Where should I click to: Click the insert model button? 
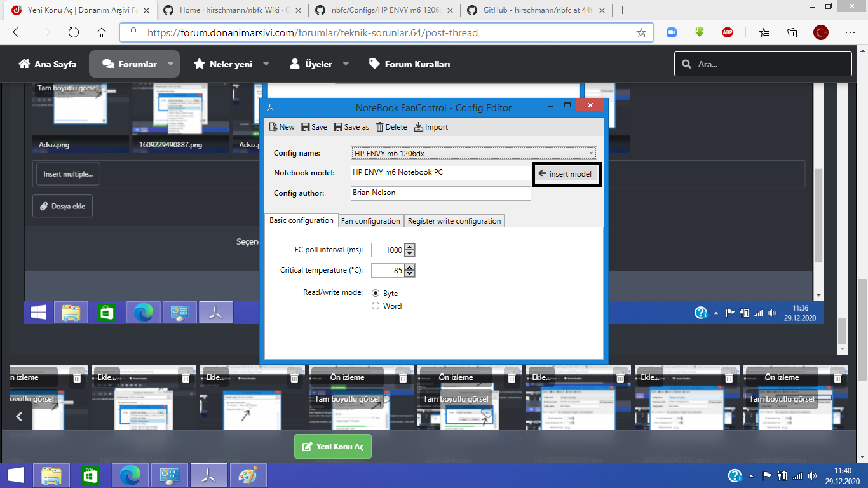tap(565, 173)
